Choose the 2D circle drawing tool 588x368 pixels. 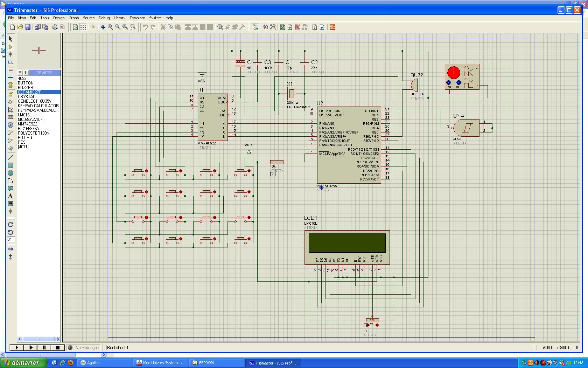tap(10, 173)
